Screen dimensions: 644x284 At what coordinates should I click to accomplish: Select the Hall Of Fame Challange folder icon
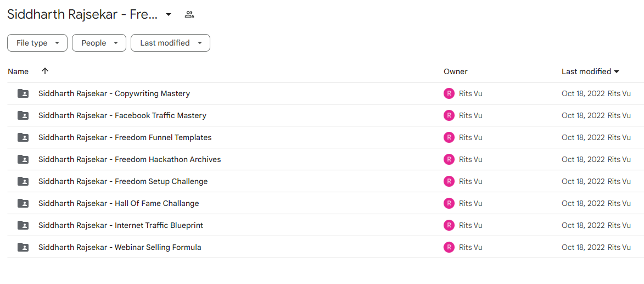tap(23, 203)
